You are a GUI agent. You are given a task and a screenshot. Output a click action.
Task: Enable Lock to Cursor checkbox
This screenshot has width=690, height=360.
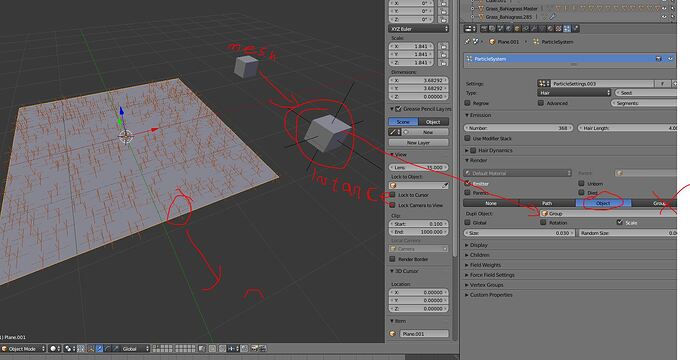(x=393, y=195)
